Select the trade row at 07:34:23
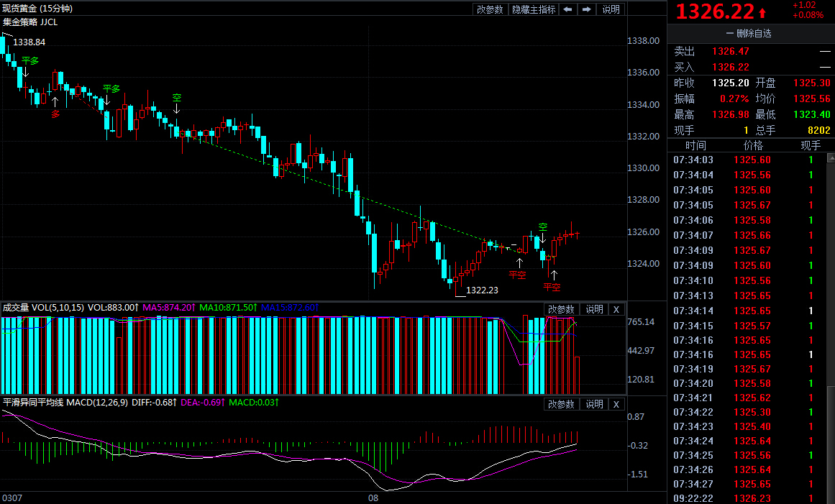The height and width of the screenshot is (504, 835). click(x=747, y=426)
